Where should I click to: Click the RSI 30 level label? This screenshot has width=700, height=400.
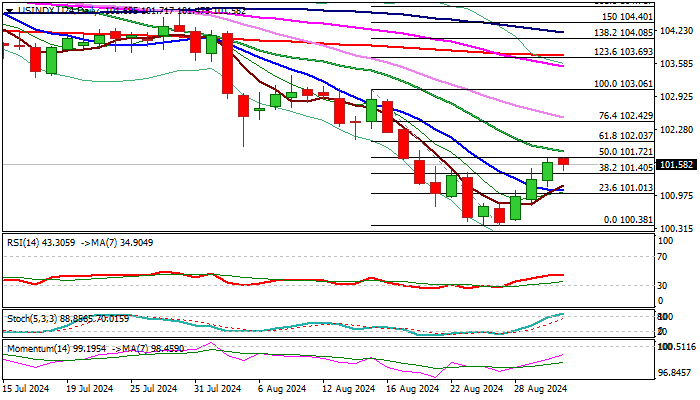point(663,285)
